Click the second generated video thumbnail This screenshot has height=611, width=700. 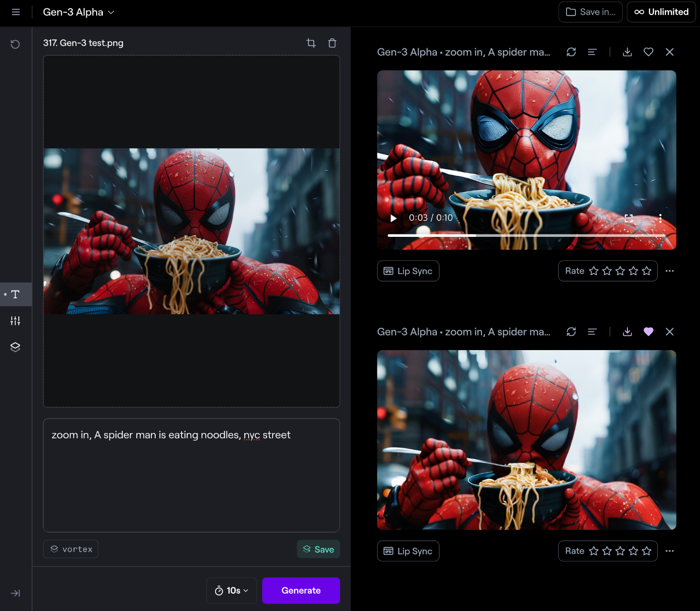tap(526, 440)
